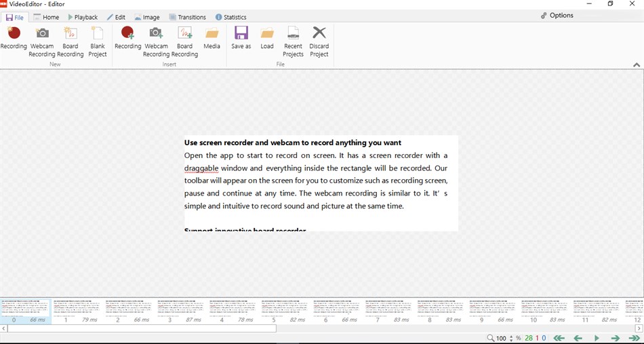
Task: Jump to the last frame
Action: (x=635, y=339)
